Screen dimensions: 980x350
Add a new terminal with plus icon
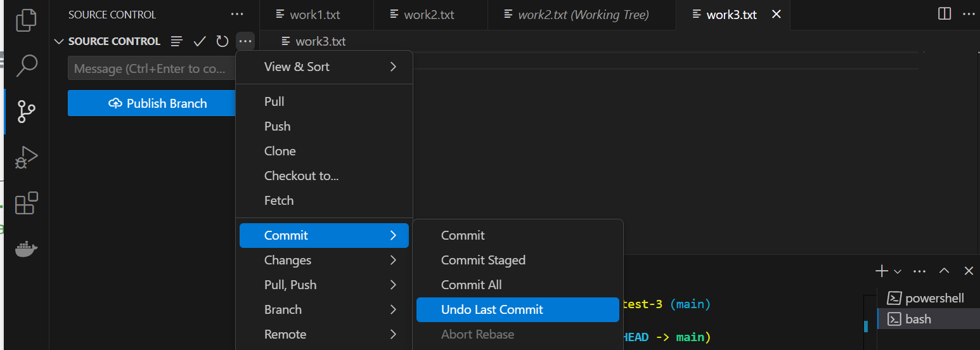click(x=881, y=271)
